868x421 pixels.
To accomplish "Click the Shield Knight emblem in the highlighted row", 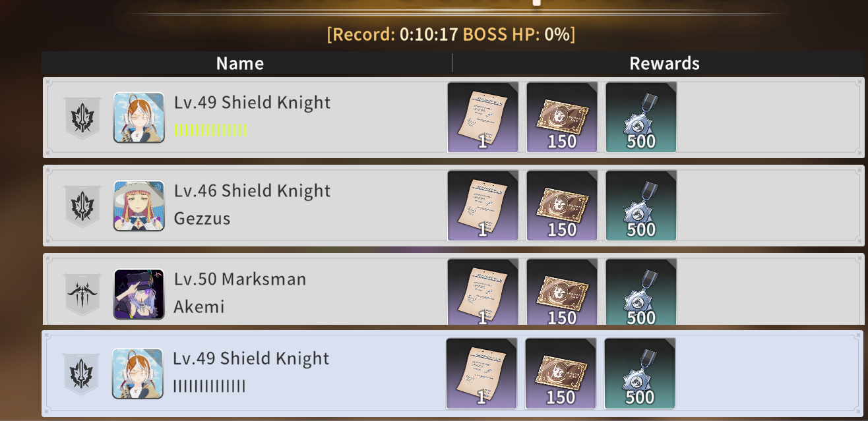I will coord(80,374).
